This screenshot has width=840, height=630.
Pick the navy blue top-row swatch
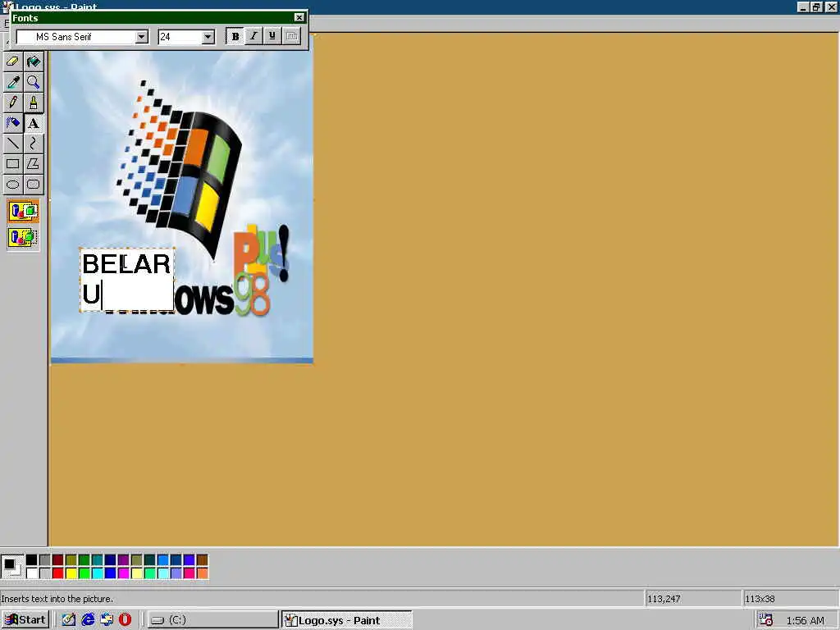111,560
